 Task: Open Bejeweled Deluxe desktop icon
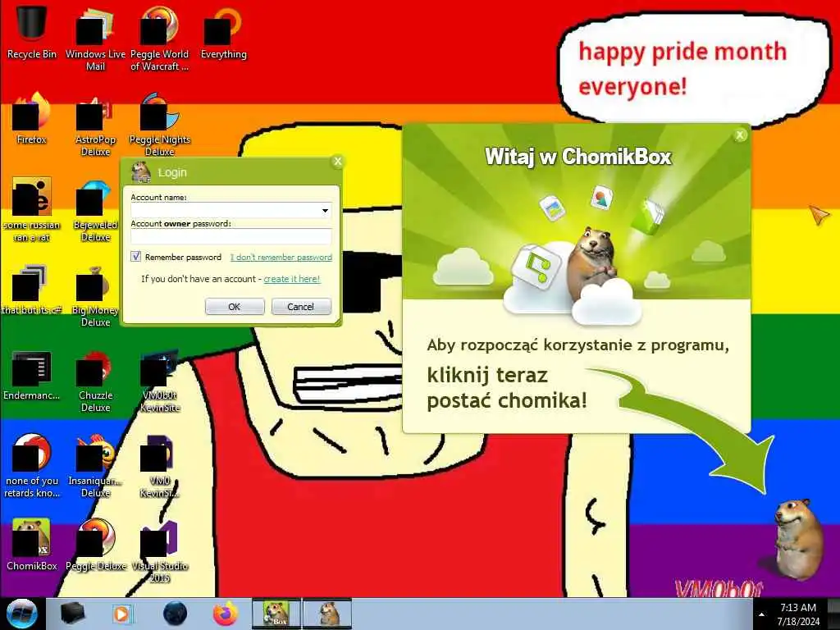point(95,210)
